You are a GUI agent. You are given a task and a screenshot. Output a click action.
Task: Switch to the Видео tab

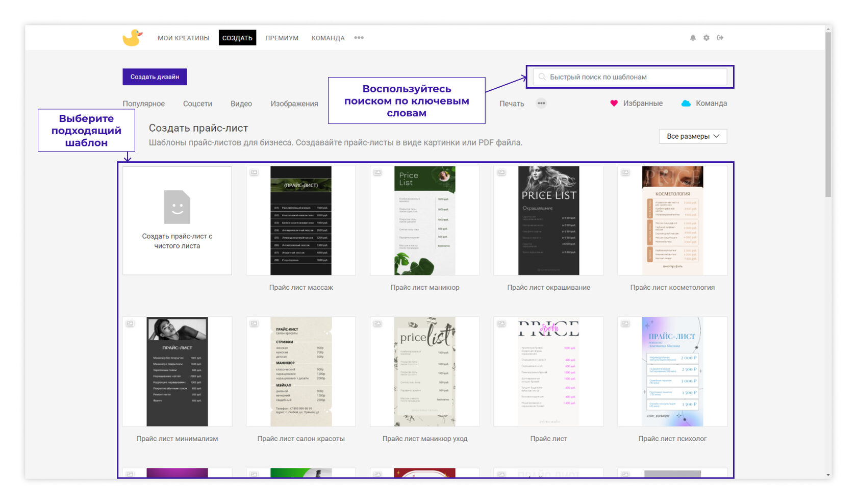pyautogui.click(x=241, y=104)
